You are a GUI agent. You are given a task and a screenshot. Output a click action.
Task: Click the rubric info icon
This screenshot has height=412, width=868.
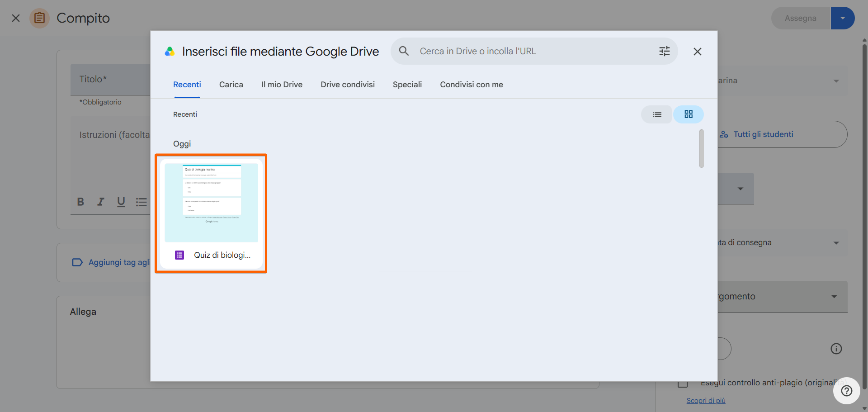coord(836,349)
